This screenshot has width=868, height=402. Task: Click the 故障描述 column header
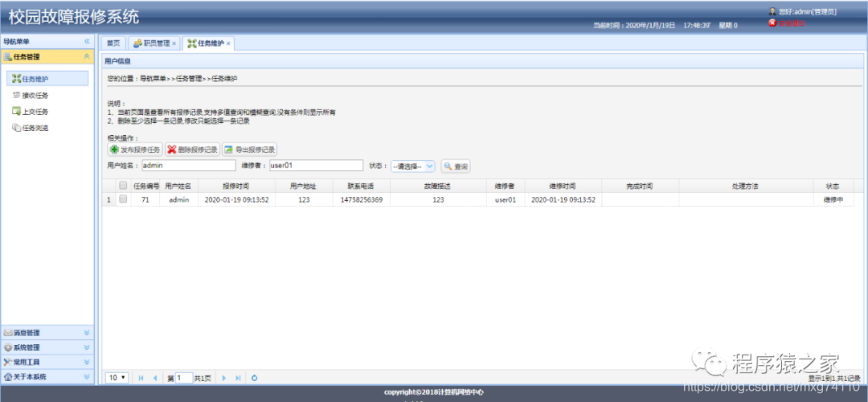(438, 186)
